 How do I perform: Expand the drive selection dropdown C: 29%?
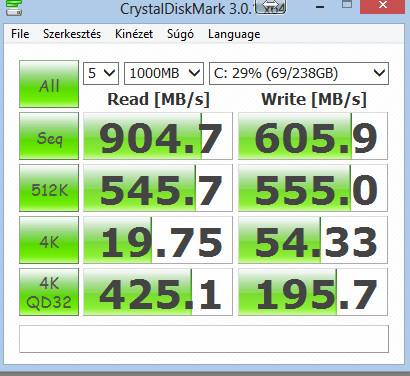[299, 73]
